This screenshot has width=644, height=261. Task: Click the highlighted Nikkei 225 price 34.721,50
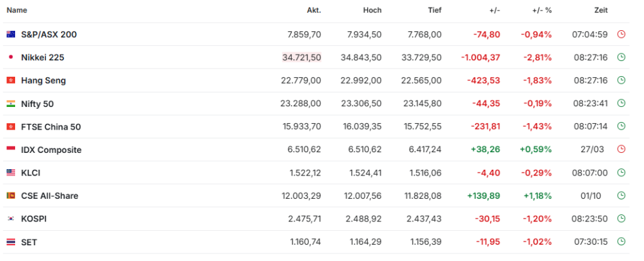pos(301,57)
